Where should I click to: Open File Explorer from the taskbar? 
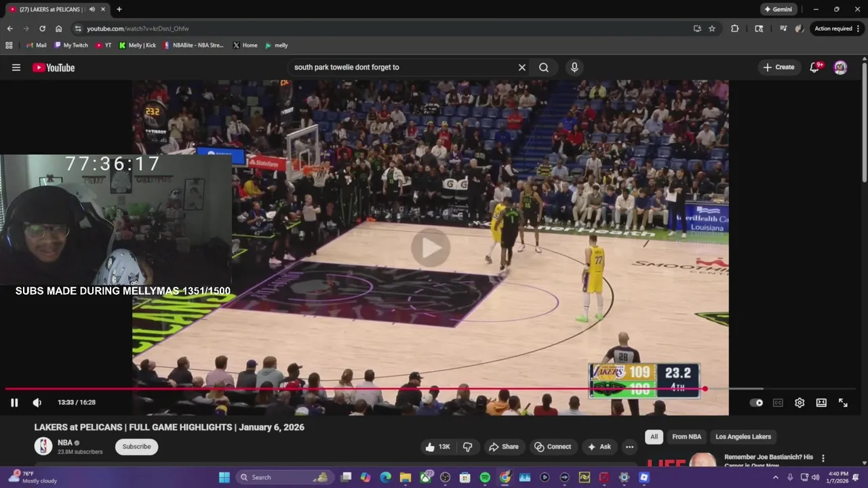click(405, 477)
